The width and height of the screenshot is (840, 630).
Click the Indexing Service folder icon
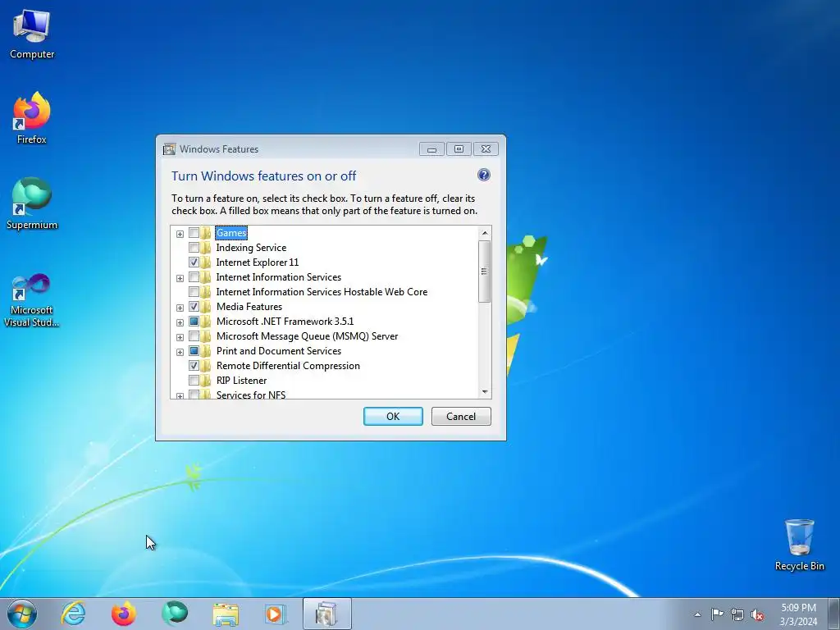click(206, 248)
